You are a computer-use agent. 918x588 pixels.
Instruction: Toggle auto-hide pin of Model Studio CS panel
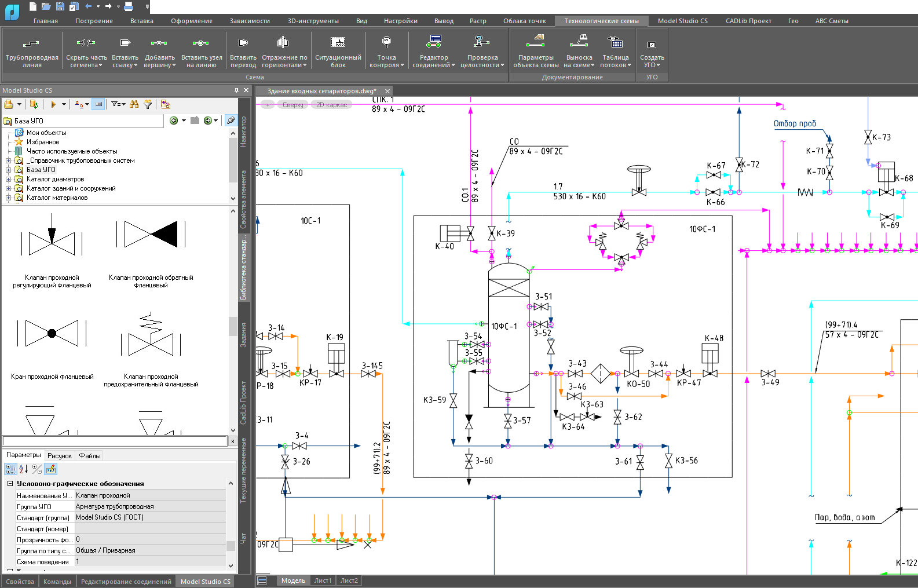click(x=236, y=90)
